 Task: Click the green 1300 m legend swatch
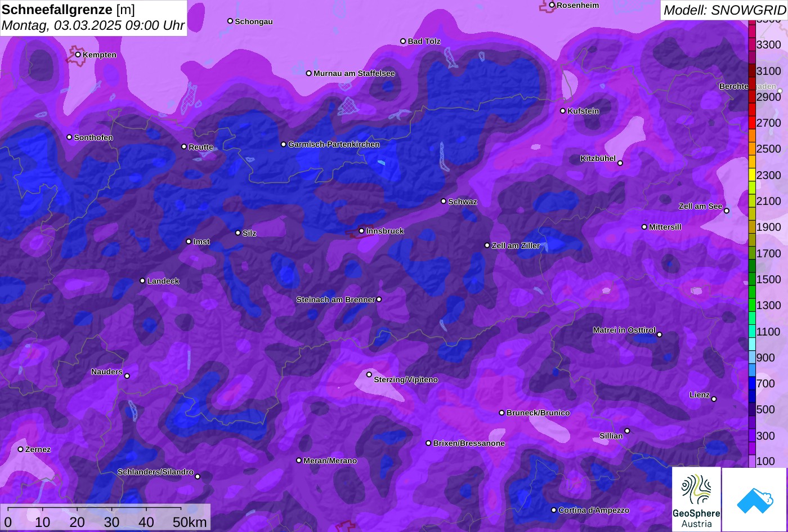click(752, 305)
